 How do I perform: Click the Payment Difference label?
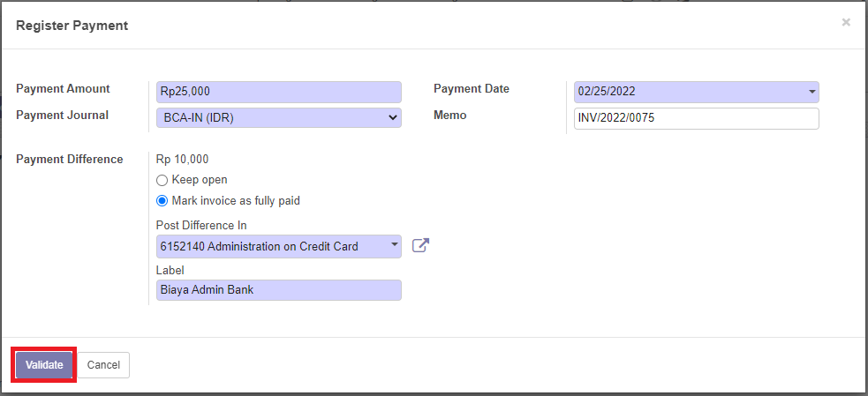[x=69, y=160]
